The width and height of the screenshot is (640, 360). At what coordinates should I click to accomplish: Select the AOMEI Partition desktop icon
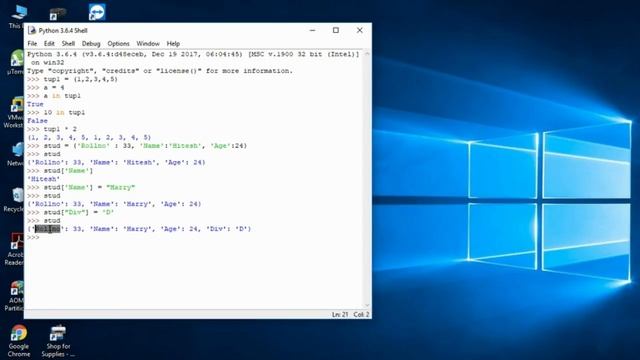pos(16,296)
